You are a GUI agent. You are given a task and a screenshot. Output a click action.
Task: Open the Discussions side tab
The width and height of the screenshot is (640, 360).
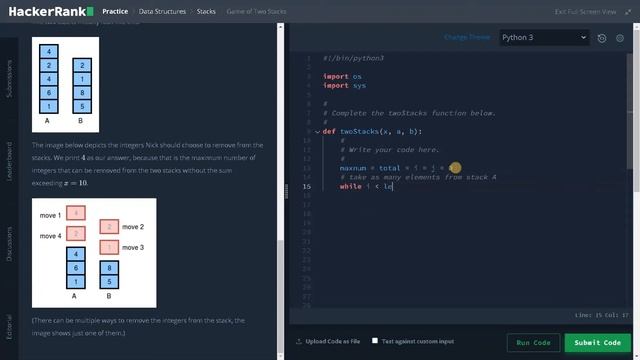point(9,244)
